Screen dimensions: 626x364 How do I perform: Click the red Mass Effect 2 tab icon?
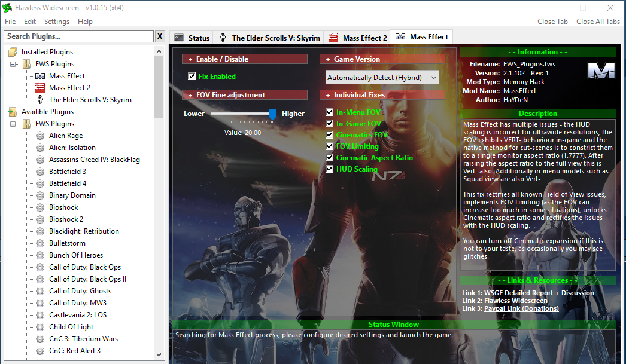click(333, 38)
